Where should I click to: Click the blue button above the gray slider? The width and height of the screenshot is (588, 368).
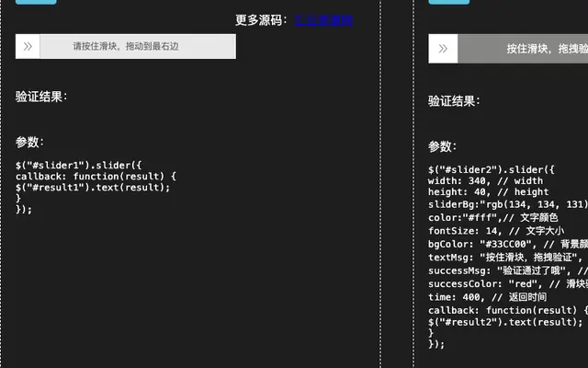tap(449, 2)
